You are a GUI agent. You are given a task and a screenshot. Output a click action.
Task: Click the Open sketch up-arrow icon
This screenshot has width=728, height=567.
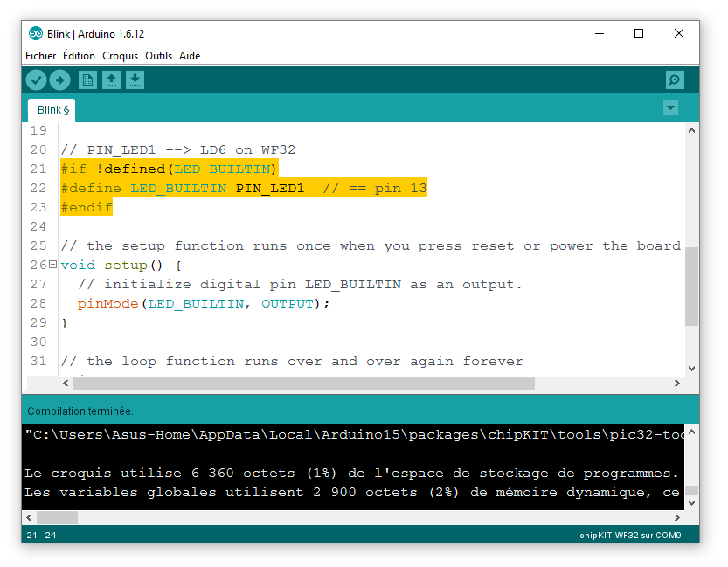point(111,80)
